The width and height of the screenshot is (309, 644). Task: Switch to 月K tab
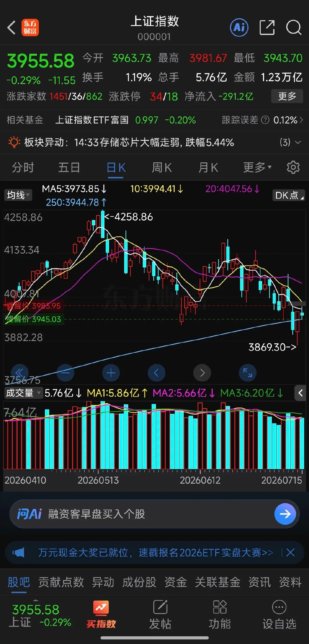pyautogui.click(x=208, y=168)
